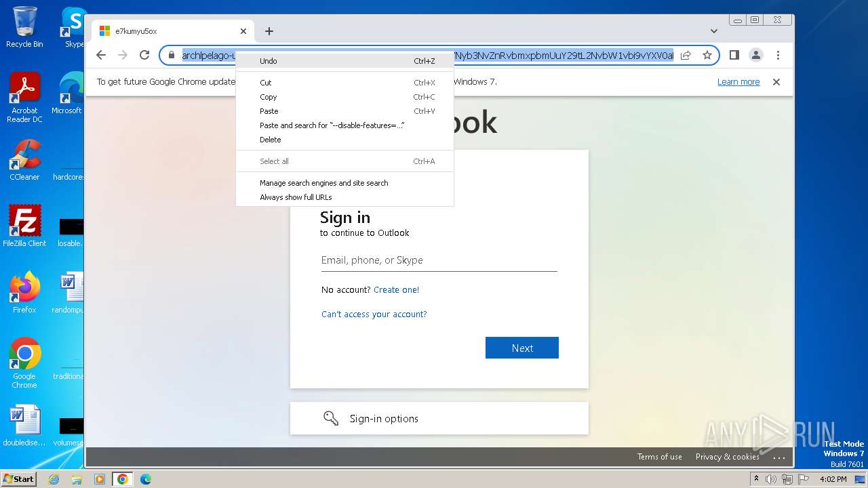Select Always show full URLs
The image size is (868, 488).
[344, 197]
